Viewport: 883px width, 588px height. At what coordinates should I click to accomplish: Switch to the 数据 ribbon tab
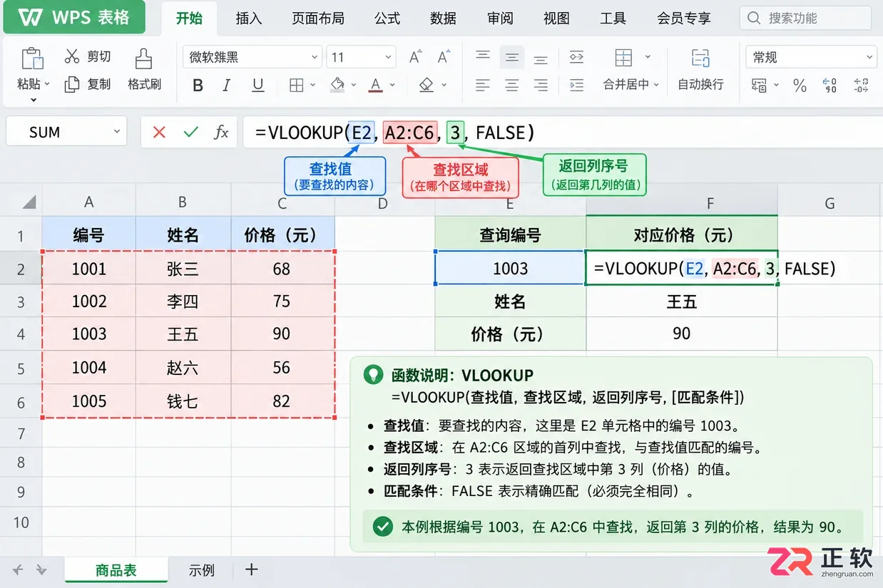coord(443,19)
